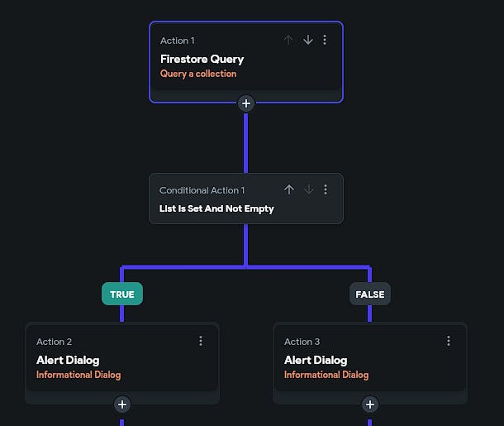This screenshot has height=426, width=504.
Task: Select the Action 2 Alert Dialog title
Action: (x=68, y=360)
